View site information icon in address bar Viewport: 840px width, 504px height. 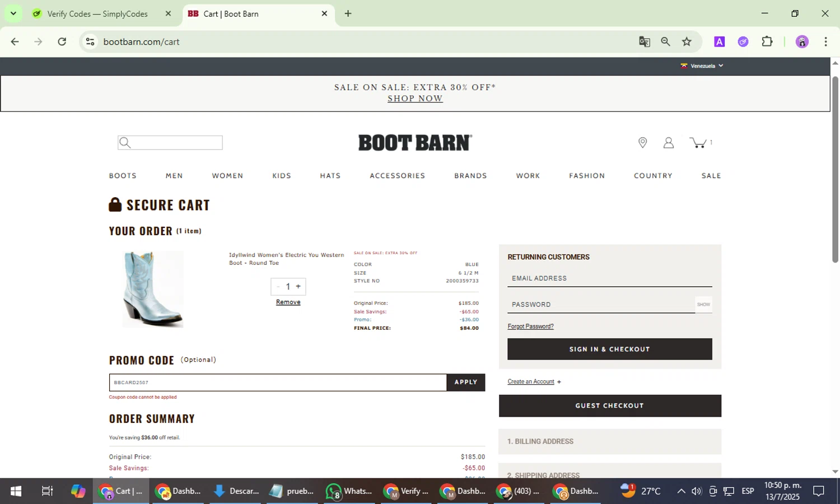pos(90,41)
